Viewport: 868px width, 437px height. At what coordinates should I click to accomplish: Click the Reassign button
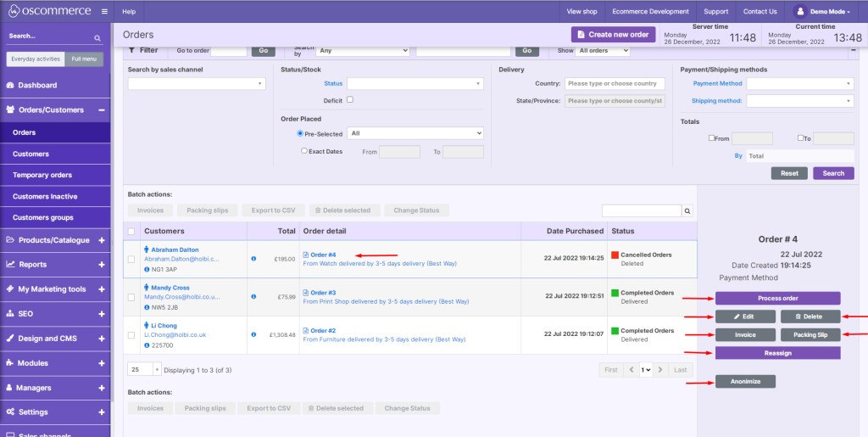point(778,353)
